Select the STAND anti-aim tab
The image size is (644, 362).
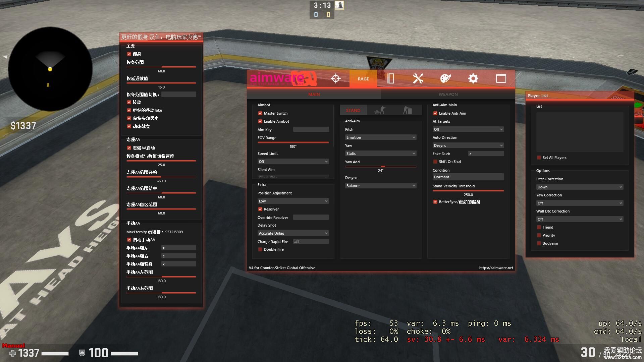pyautogui.click(x=353, y=110)
